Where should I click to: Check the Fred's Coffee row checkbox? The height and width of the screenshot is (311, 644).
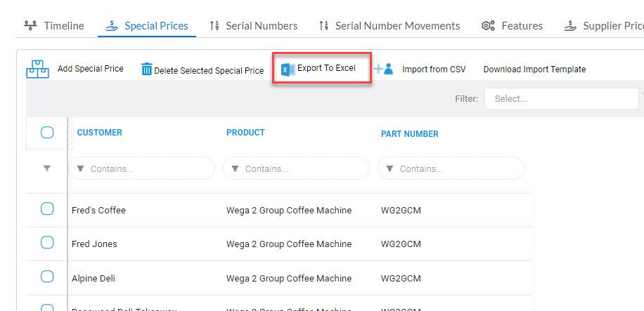47,209
